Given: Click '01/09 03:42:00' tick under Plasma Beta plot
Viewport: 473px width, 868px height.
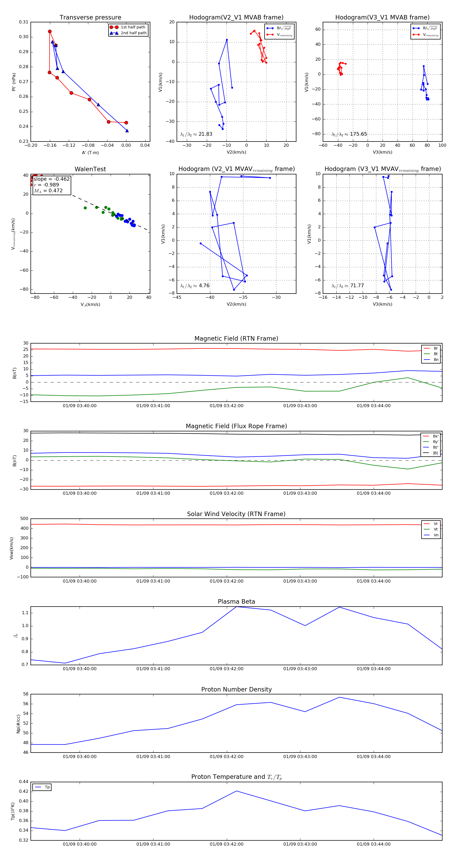Looking at the screenshot, I should (227, 669).
